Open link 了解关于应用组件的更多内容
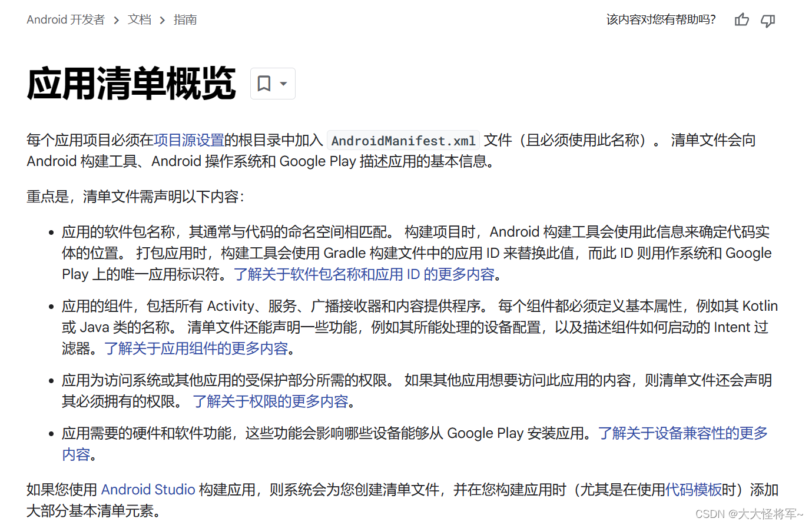 (196, 348)
